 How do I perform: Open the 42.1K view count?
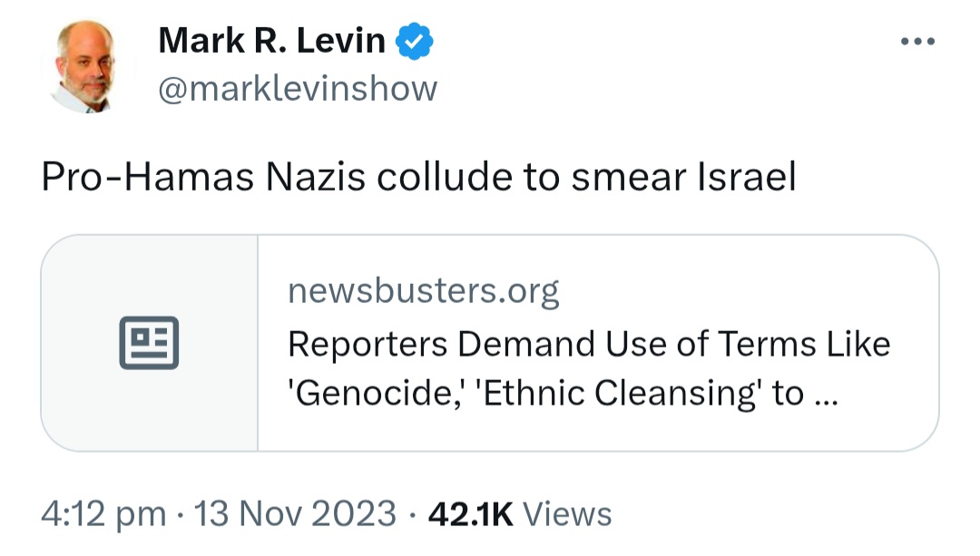pyautogui.click(x=470, y=514)
